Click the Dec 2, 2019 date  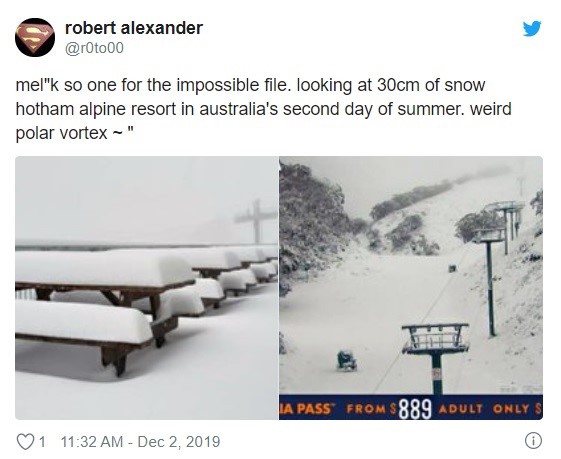click(x=179, y=441)
